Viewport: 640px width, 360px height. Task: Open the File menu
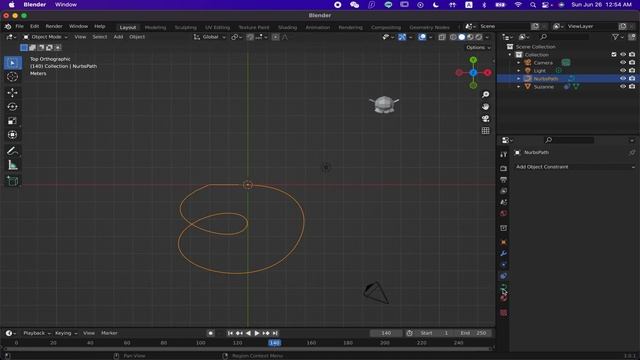click(19, 27)
